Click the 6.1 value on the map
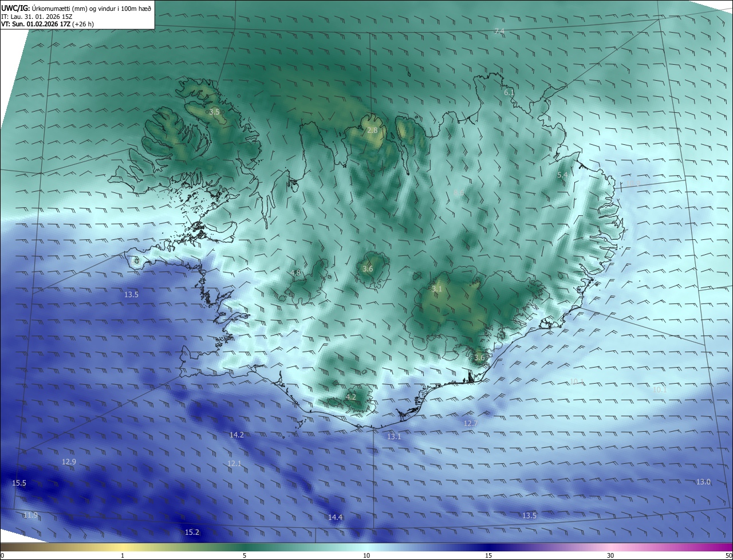 509,92
